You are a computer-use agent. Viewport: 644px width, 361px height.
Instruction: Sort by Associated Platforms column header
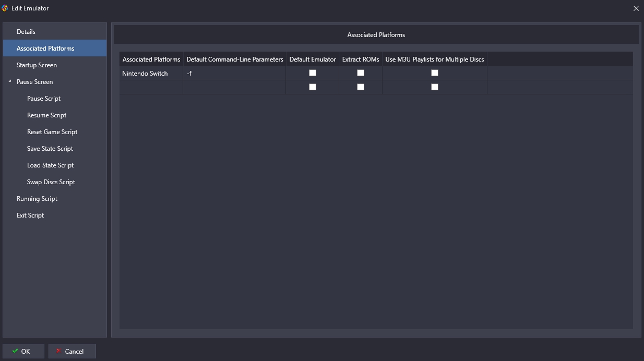(x=151, y=59)
